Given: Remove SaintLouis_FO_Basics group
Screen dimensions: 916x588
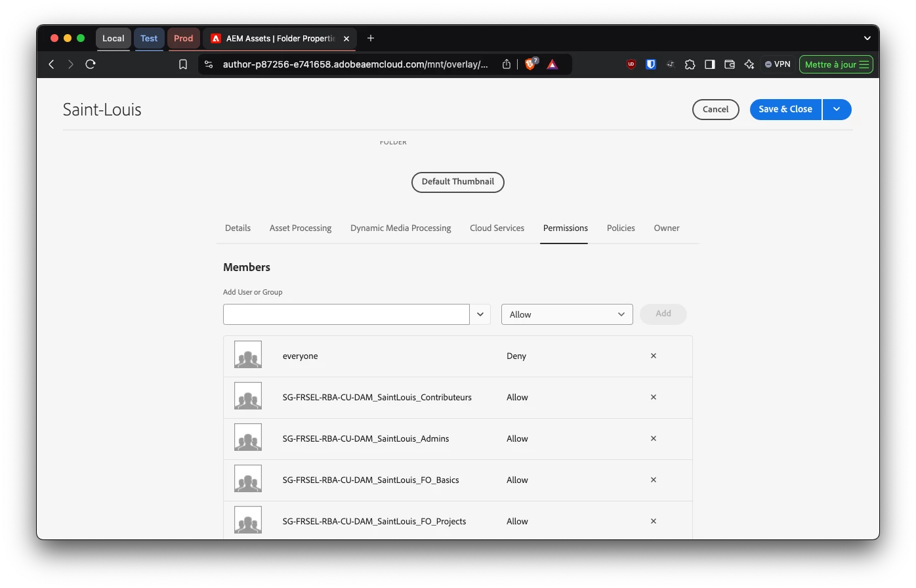Looking at the screenshot, I should coord(654,480).
